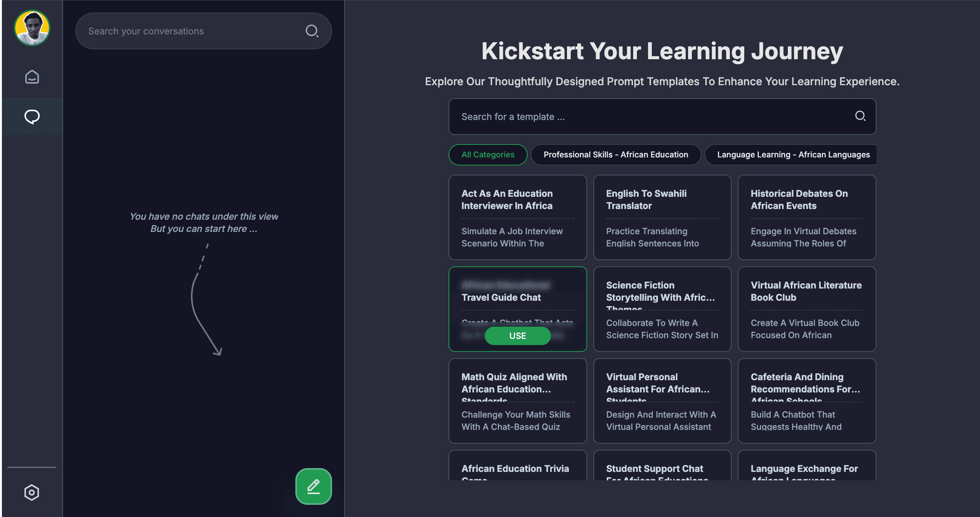Click the bottom-left settings/config icon
This screenshot has width=980, height=517.
coord(32,493)
